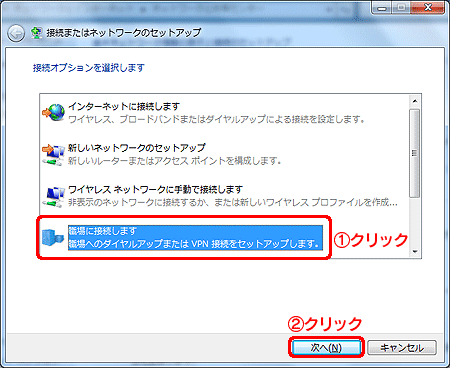
Task: Click the globe icon for Internet connection
Action: click(53, 112)
